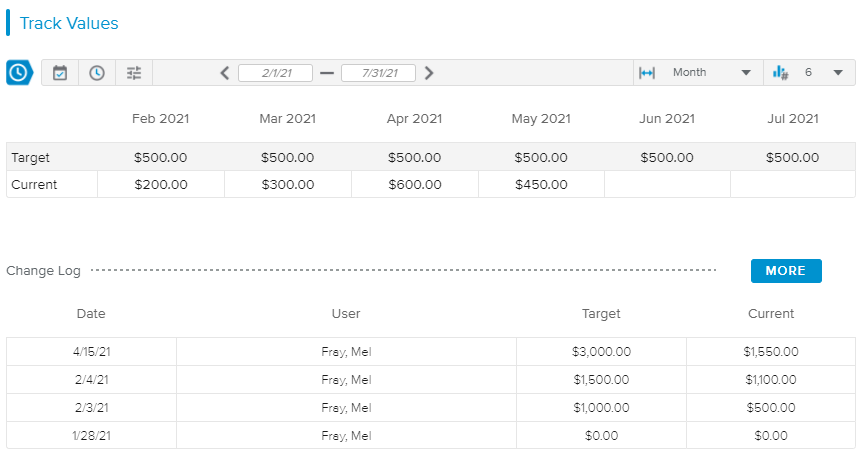Image resolution: width=864 pixels, height=455 pixels.
Task: Click the interval width icon beside Month
Action: [647, 73]
